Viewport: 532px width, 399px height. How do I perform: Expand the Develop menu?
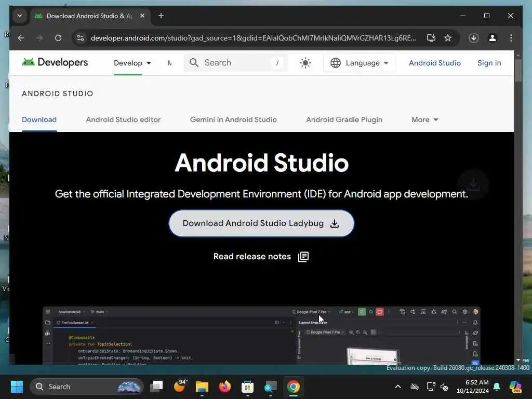coord(132,63)
